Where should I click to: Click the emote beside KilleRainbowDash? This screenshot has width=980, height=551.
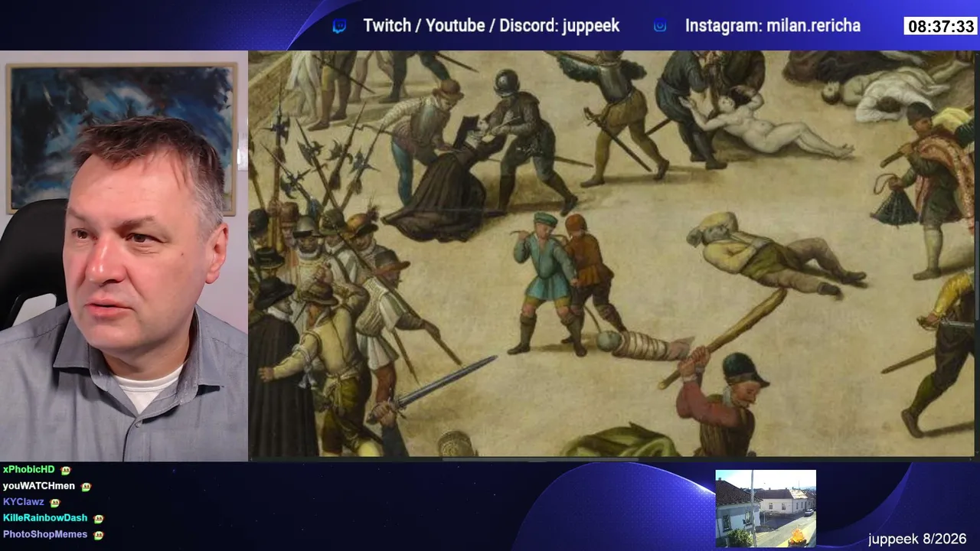(98, 519)
